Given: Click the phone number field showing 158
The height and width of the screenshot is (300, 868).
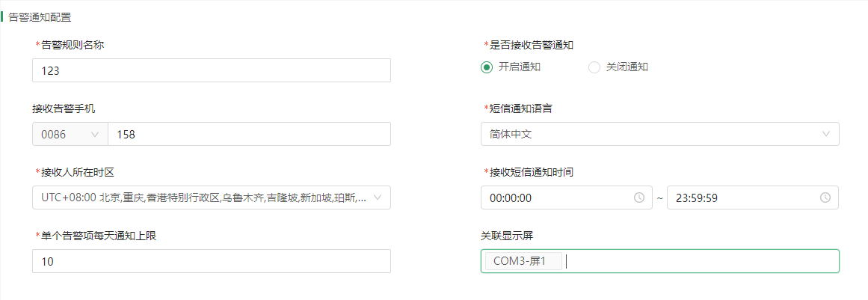Looking at the screenshot, I should (249, 134).
